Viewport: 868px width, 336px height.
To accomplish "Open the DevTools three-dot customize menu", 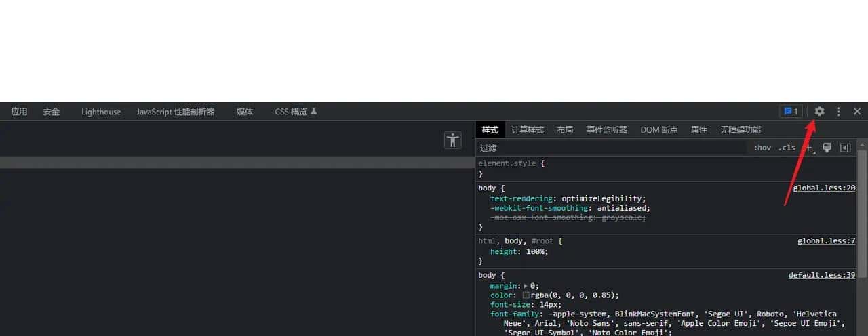I will pyautogui.click(x=839, y=112).
